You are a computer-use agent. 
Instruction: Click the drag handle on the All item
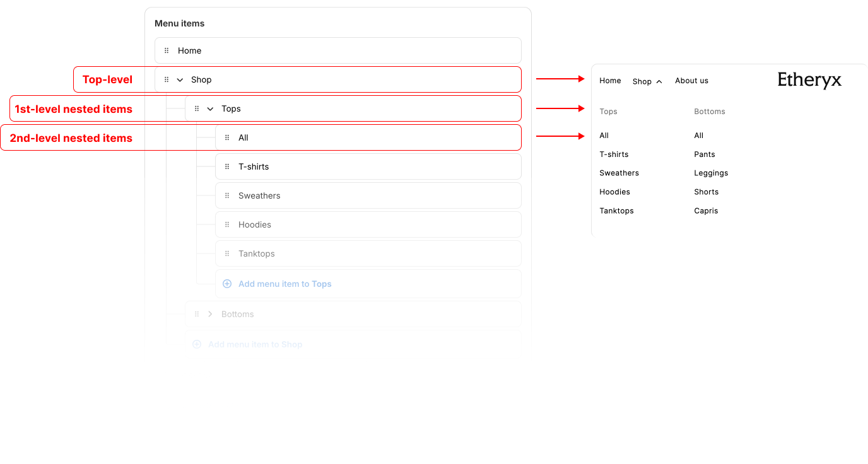pos(227,137)
